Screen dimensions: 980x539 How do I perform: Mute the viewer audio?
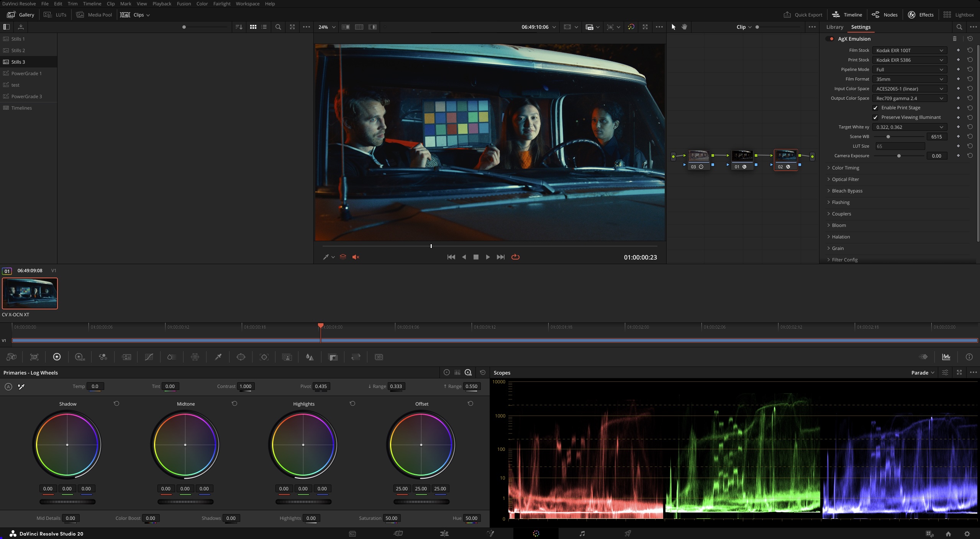356,257
